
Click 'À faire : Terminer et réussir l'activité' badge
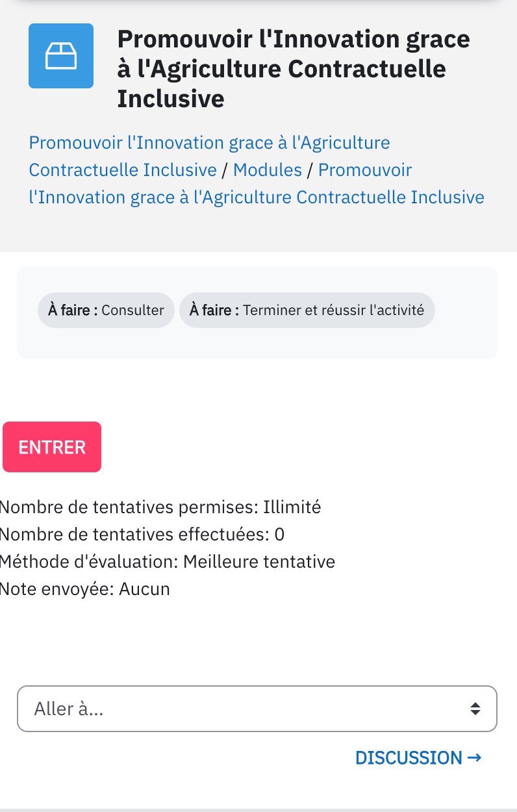pos(307,310)
